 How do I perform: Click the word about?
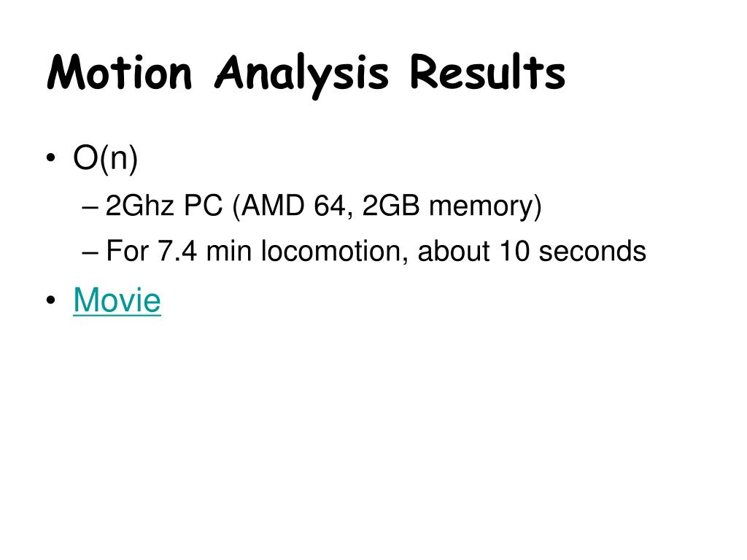454,251
